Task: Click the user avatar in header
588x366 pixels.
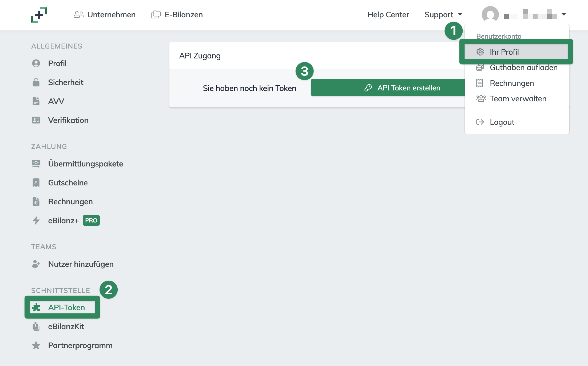Action: pos(490,15)
